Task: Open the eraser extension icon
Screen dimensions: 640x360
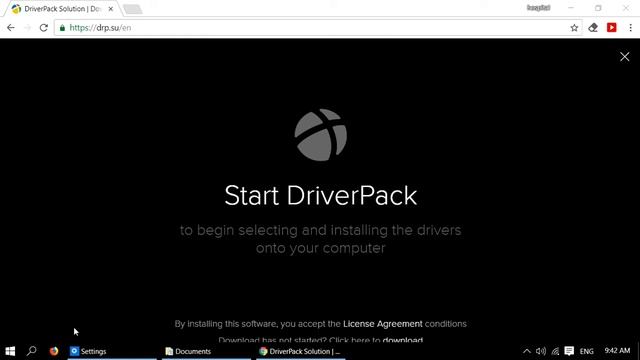Action: [593, 28]
